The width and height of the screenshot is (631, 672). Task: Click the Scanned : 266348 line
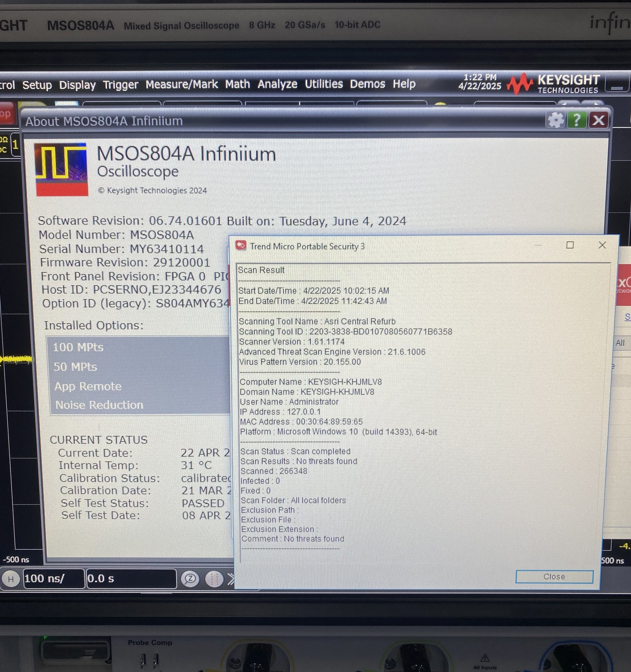pos(274,471)
